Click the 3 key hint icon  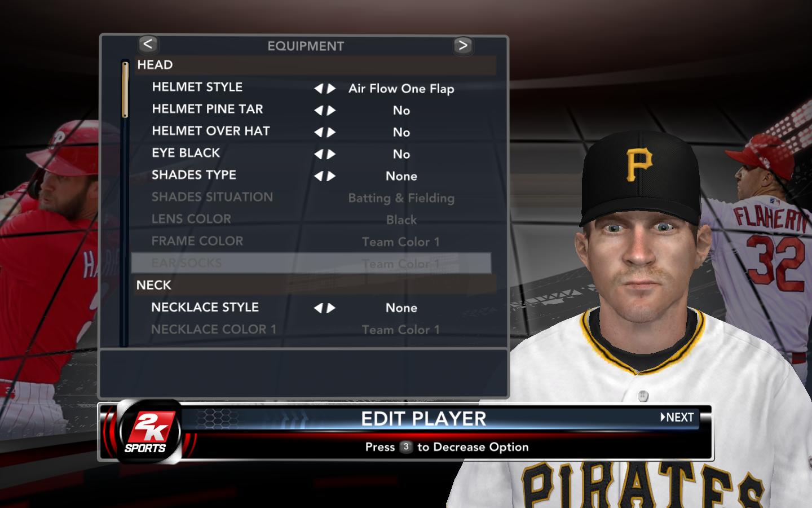point(406,446)
